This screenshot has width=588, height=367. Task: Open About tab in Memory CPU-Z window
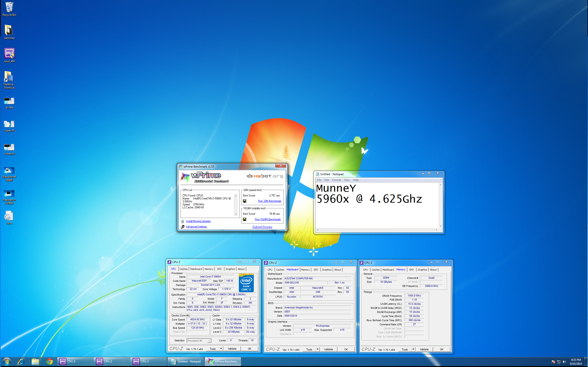point(433,270)
